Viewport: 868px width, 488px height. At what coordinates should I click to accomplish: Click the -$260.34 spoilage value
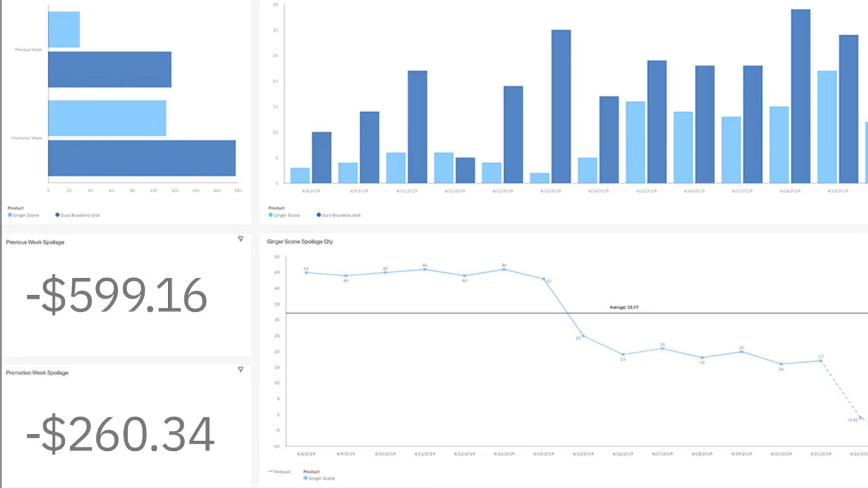[119, 434]
